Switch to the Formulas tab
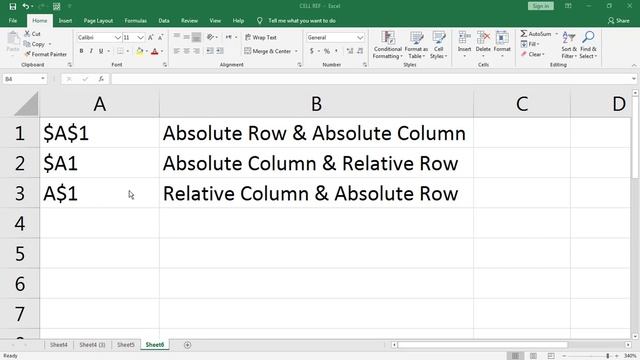The height and width of the screenshot is (360, 640). click(x=136, y=20)
